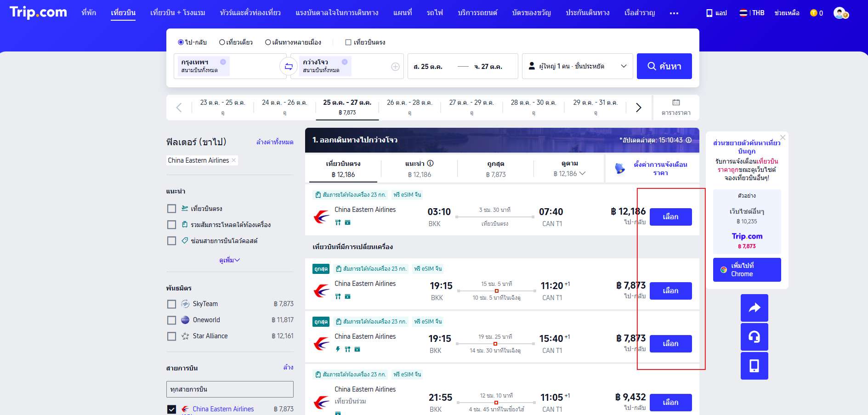The width and height of the screenshot is (868, 415).
Task: Swap origin and destination cities icon
Action: [x=289, y=67]
